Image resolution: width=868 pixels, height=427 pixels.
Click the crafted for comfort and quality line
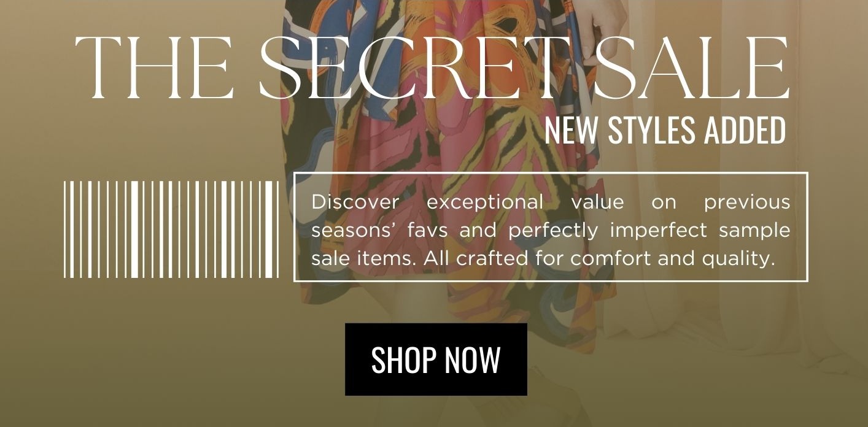(543, 259)
